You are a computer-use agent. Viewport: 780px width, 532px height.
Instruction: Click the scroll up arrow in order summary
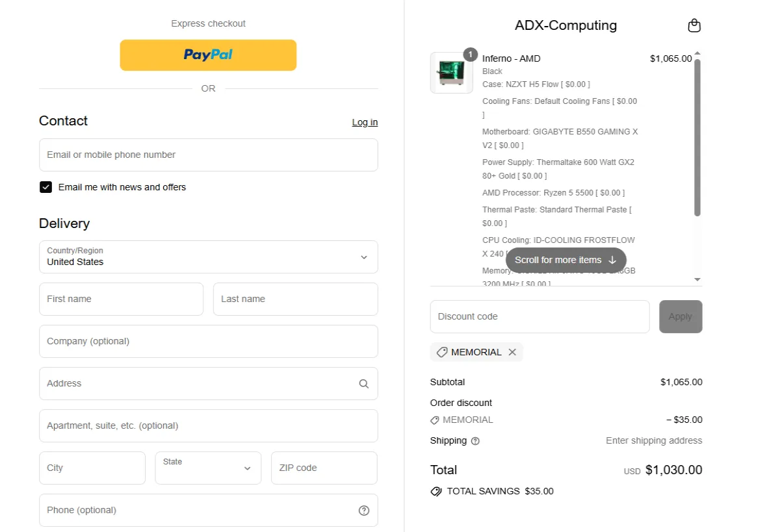pos(697,54)
